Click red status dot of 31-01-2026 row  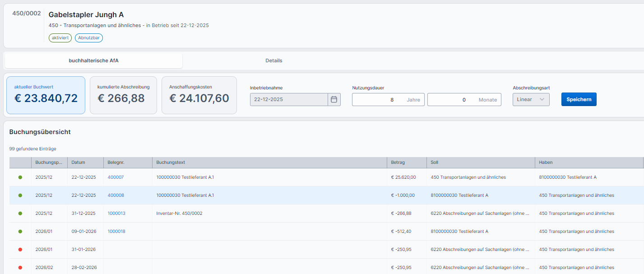[20, 250]
